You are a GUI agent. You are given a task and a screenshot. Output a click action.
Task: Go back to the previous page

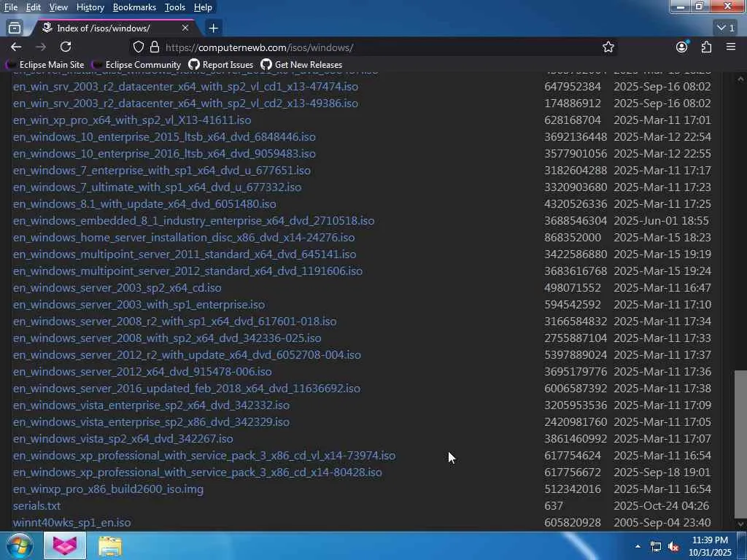point(16,47)
